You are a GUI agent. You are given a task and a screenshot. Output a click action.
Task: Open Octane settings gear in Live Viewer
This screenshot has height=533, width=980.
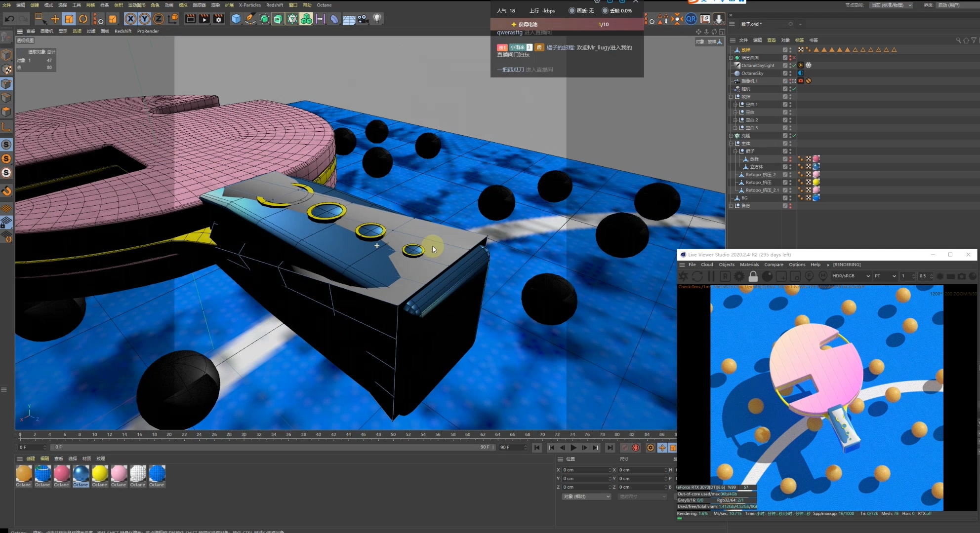pyautogui.click(x=739, y=276)
